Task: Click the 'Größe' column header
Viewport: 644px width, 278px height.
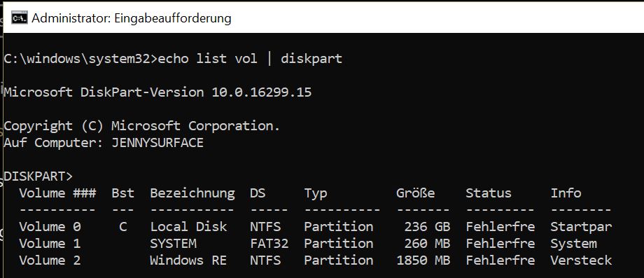Action: 415,193
